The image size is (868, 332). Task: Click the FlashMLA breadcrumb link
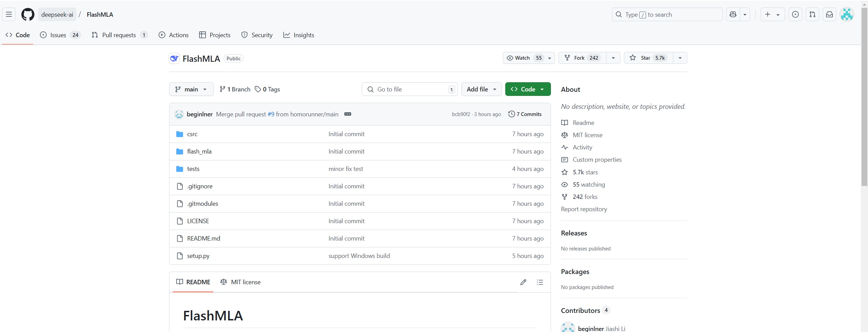click(100, 14)
